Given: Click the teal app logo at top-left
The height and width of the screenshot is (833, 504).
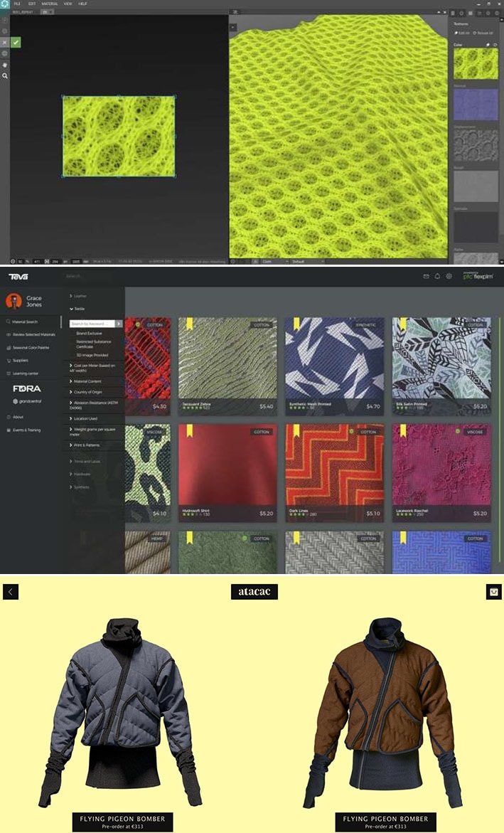Looking at the screenshot, I should (5, 4).
